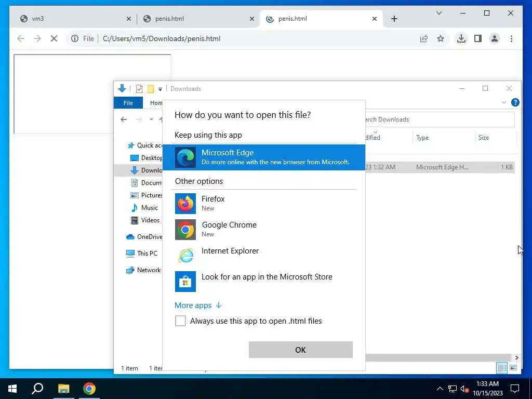Screen dimensions: 532x399
Task: Open Videos in navigation pane
Action: click(145, 220)
